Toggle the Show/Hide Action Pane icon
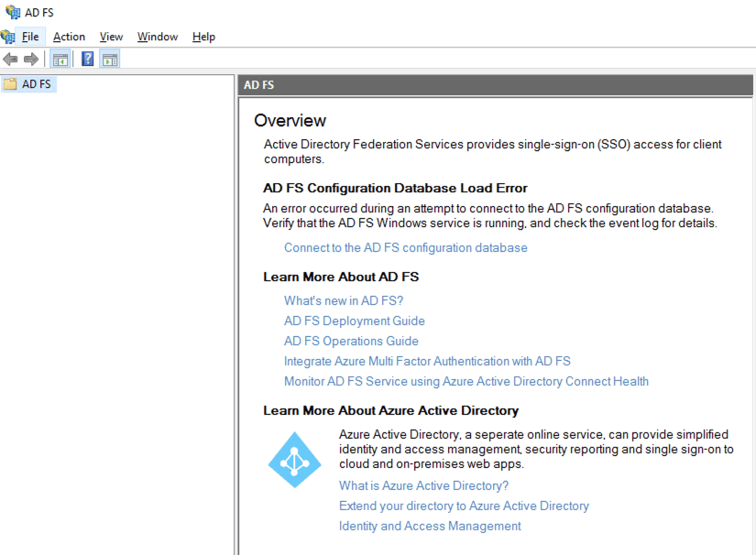 [110, 60]
